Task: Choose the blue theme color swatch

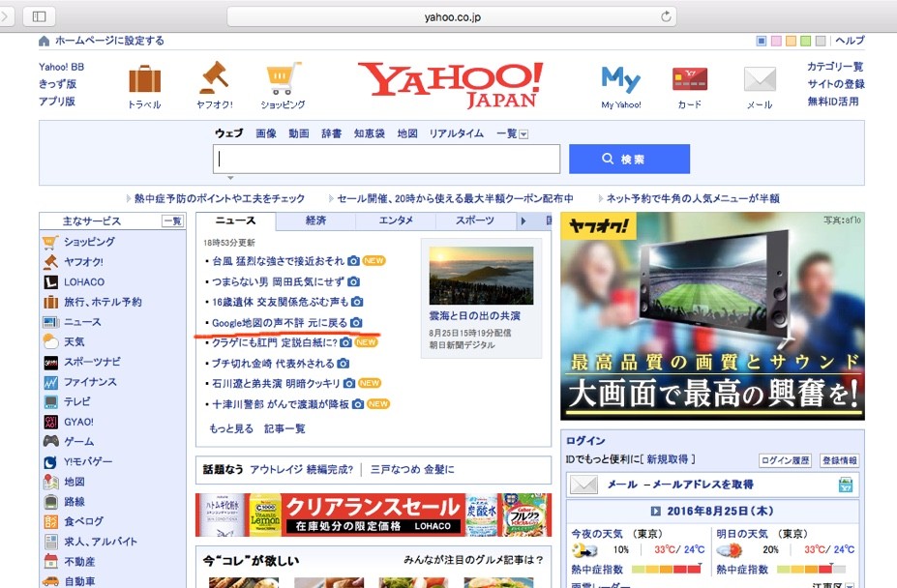Action: (x=761, y=42)
